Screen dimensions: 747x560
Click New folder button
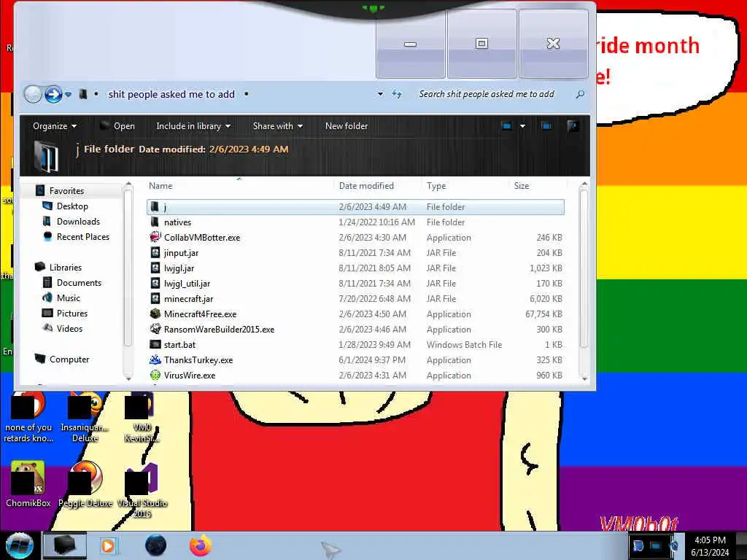click(x=347, y=126)
